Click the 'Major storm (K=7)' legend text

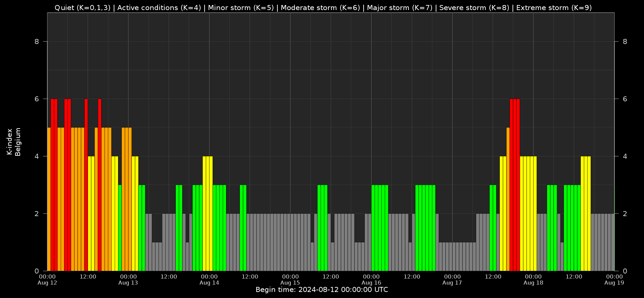coord(400,8)
